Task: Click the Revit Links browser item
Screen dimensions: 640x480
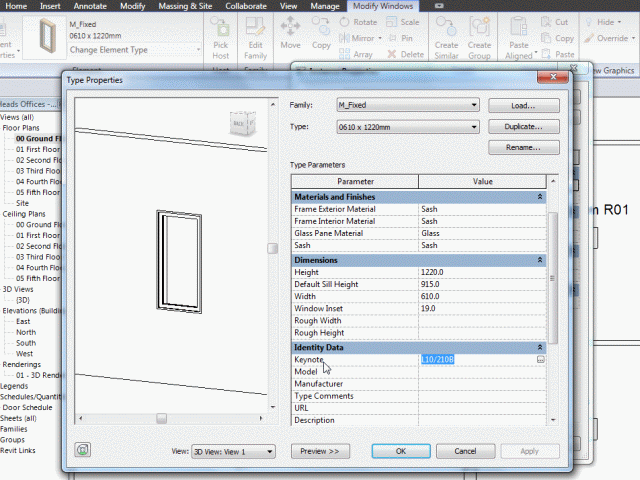Action: tap(18, 451)
